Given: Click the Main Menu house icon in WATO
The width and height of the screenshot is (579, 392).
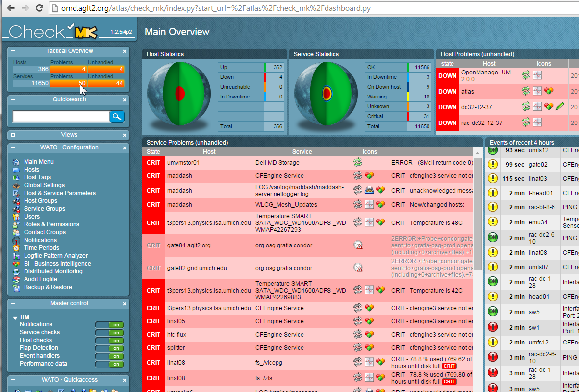Looking at the screenshot, I should (x=16, y=162).
